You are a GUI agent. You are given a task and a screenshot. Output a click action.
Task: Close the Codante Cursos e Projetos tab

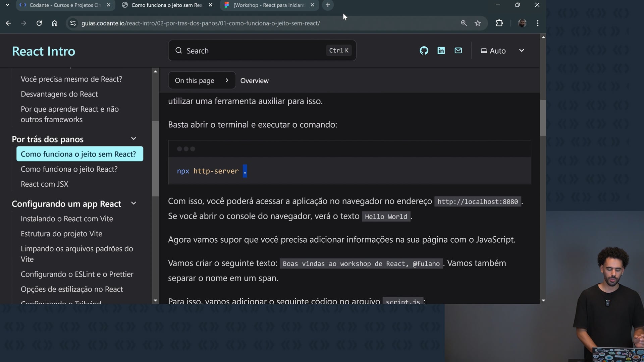point(108,5)
